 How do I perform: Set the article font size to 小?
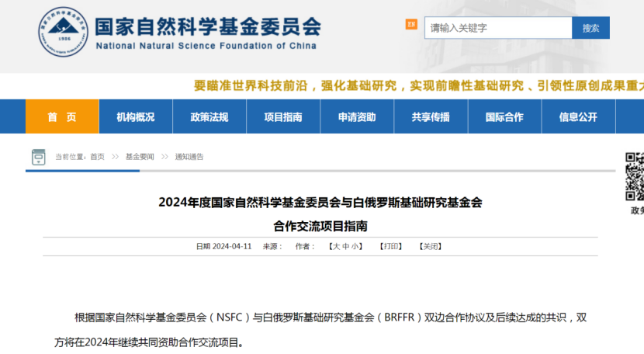[x=354, y=246]
